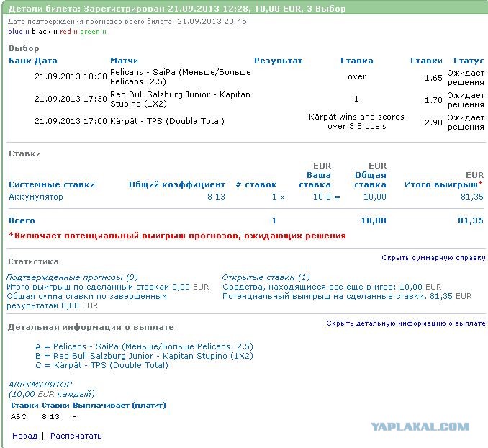Click the Аккумулятор row label
The width and height of the screenshot is (488, 448).
coord(36,197)
